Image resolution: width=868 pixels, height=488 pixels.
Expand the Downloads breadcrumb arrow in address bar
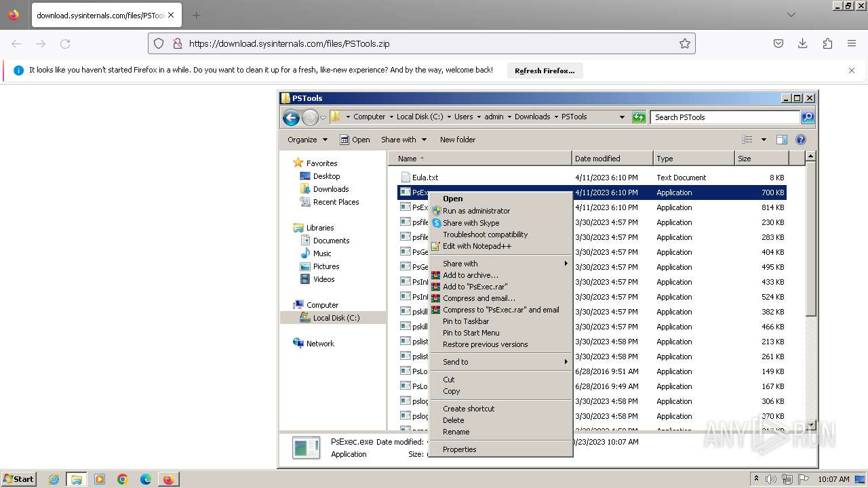pos(555,117)
